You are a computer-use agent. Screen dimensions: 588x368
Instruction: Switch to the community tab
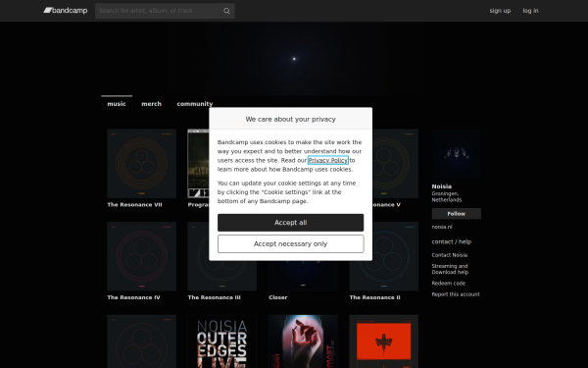(x=195, y=104)
